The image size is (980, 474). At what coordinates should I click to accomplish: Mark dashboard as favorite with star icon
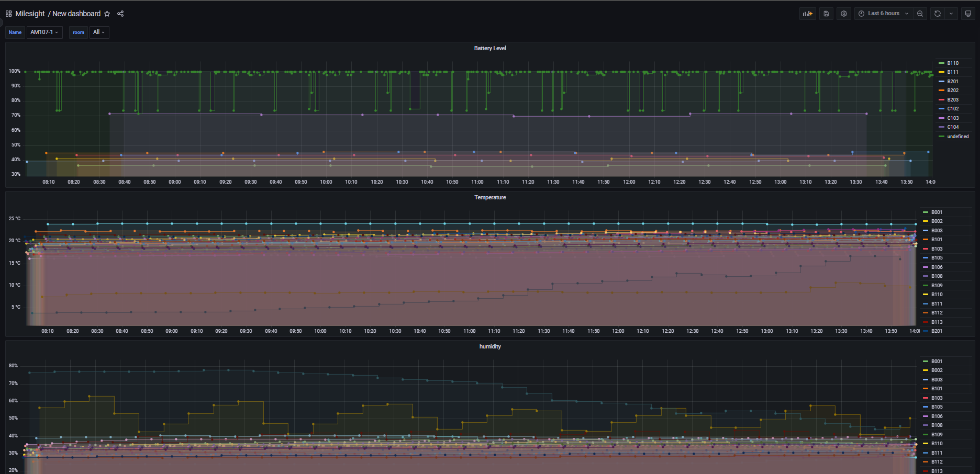pyautogui.click(x=107, y=14)
